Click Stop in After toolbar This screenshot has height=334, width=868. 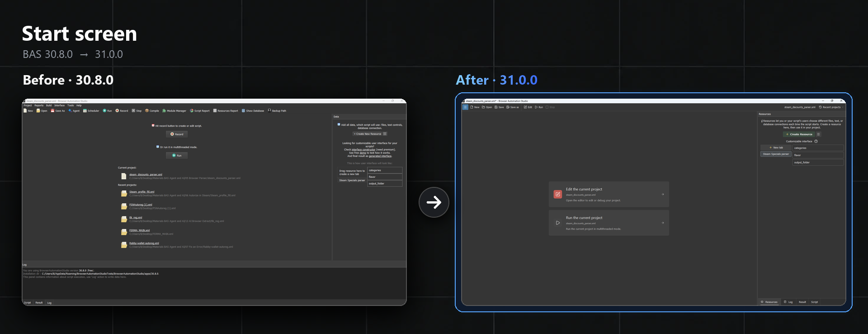550,107
